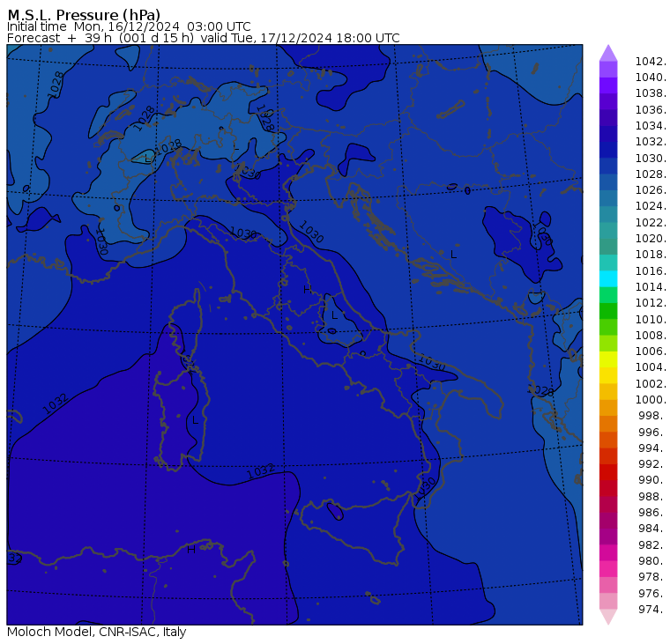Click the 1036. legend label
Screen dimensions: 670x644
[x=651, y=110]
